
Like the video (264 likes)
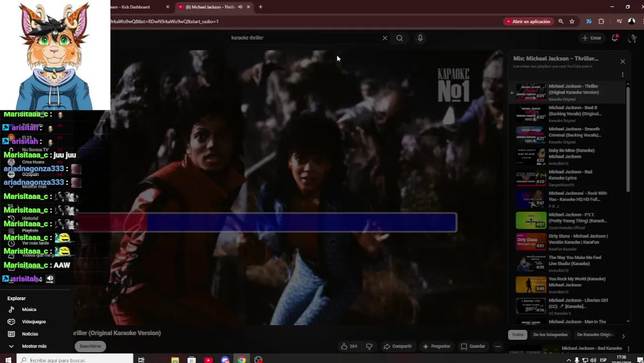pyautogui.click(x=349, y=346)
